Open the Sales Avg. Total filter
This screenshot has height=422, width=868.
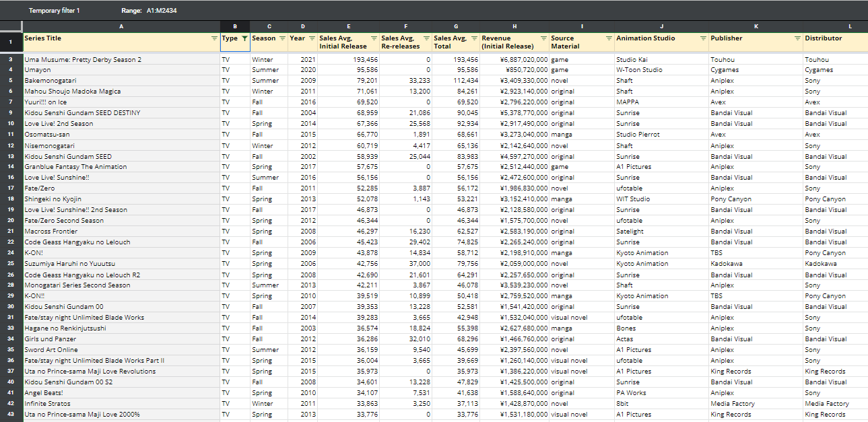tap(475, 38)
